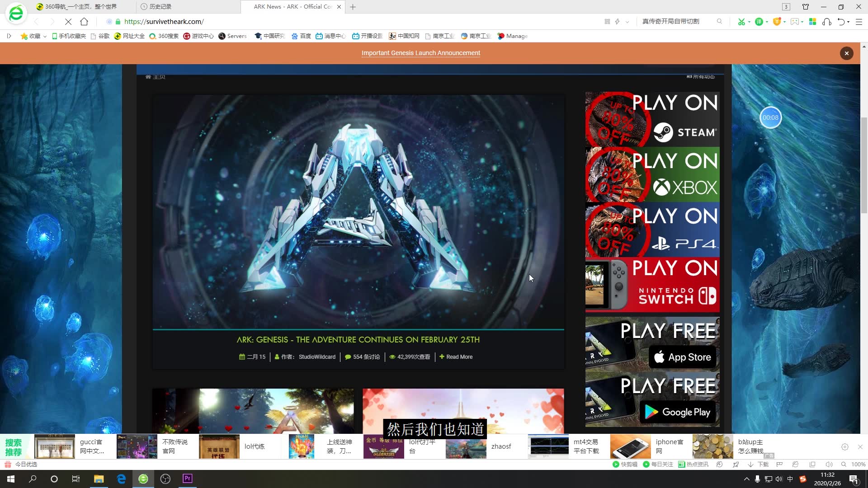Click the Play on Xbox banner
The height and width of the screenshot is (488, 868).
pos(652,174)
